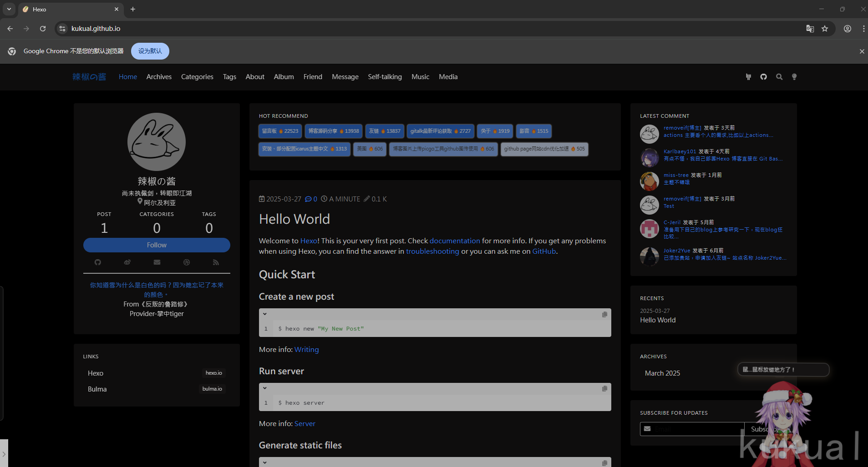Open Google Translate icon in address bar
Image resolution: width=868 pixels, height=467 pixels.
(810, 29)
